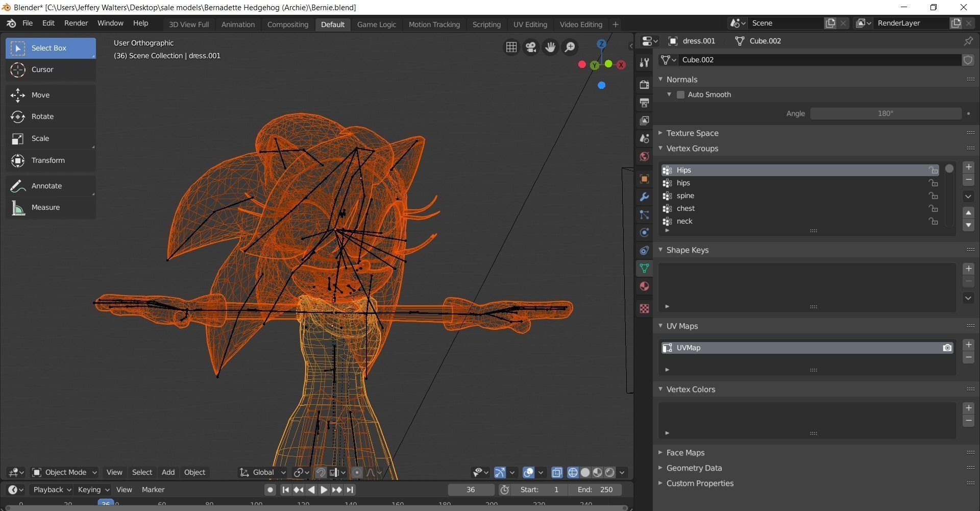Open Output properties tab
The image size is (980, 511).
[644, 103]
